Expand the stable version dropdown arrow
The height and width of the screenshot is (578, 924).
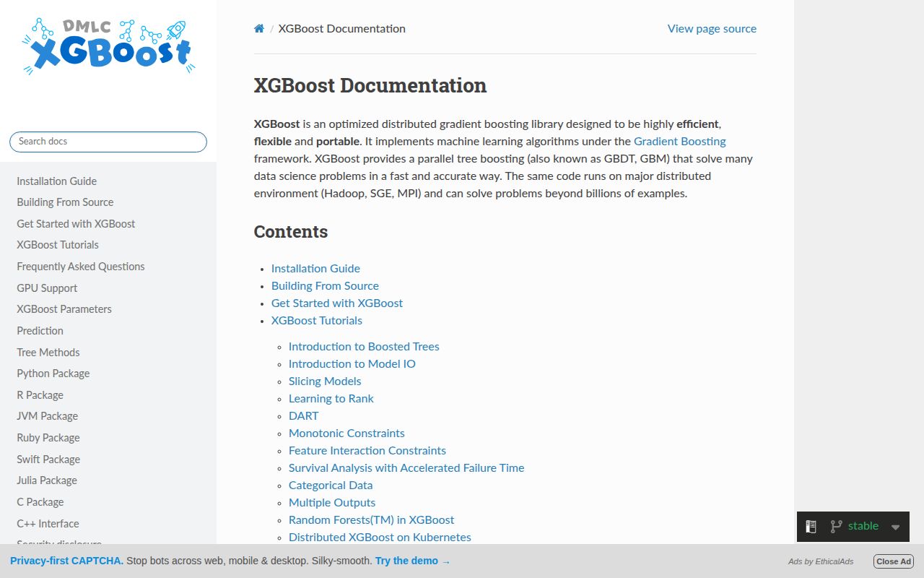tap(895, 527)
